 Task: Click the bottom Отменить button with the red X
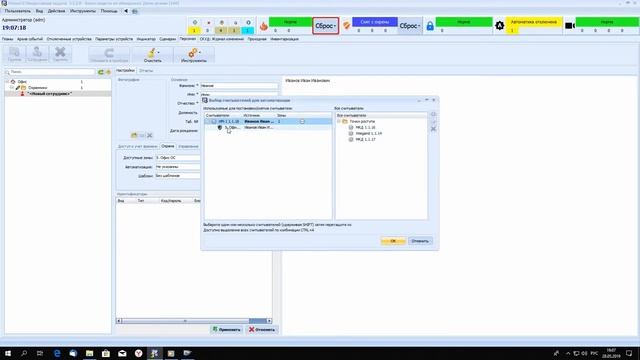pyautogui.click(x=262, y=329)
